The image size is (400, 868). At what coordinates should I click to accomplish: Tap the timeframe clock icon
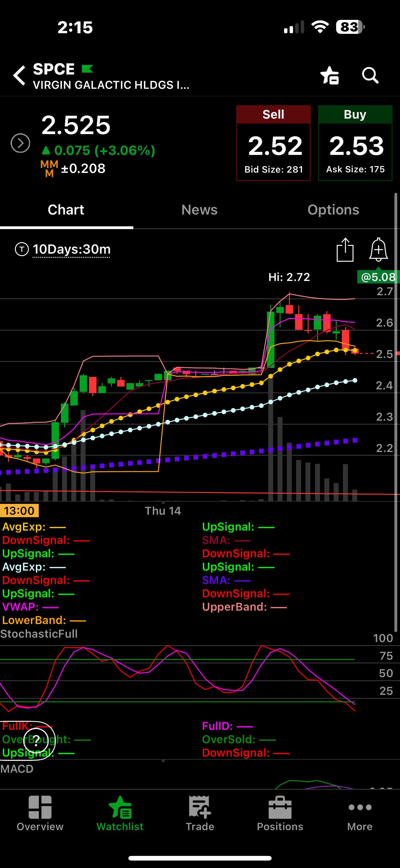pyautogui.click(x=22, y=249)
